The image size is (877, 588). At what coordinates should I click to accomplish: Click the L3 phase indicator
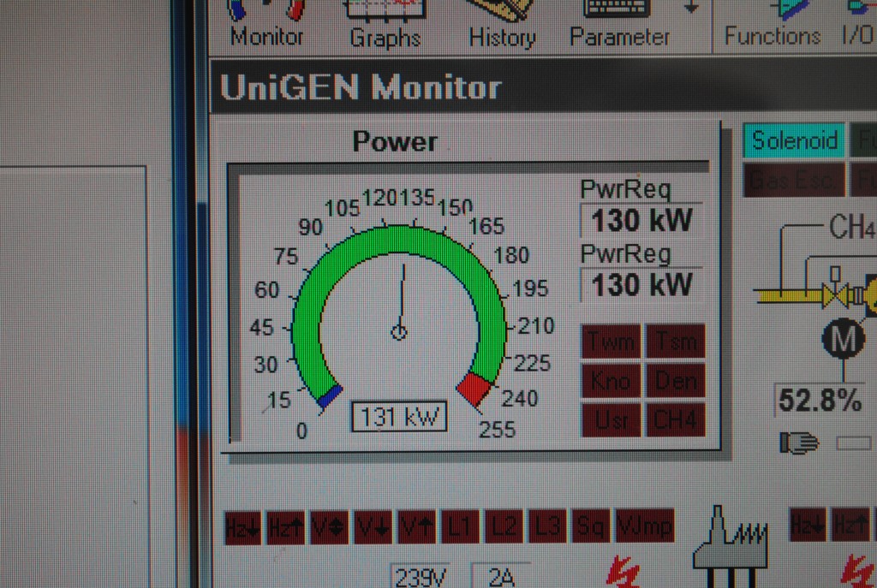547,526
